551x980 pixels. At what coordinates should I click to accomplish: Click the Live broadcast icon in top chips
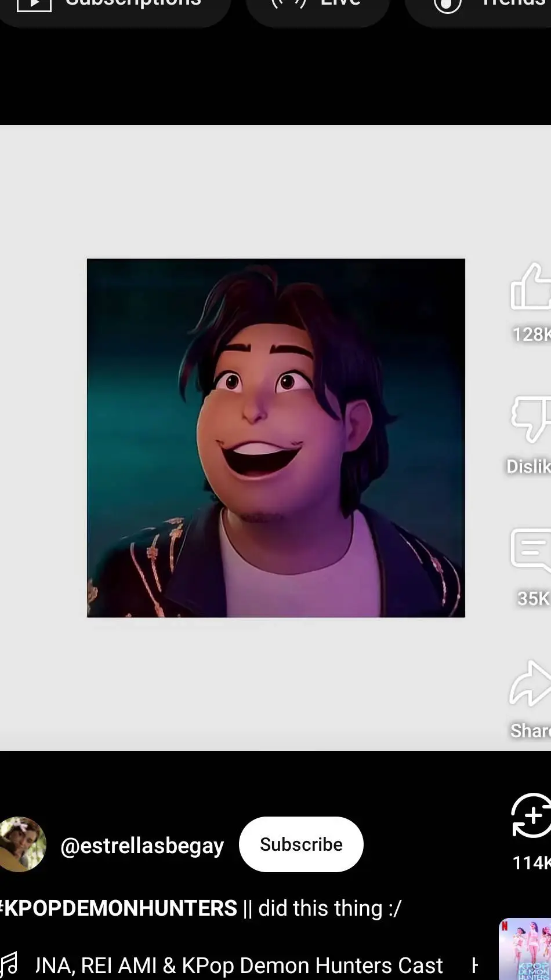(x=289, y=3)
